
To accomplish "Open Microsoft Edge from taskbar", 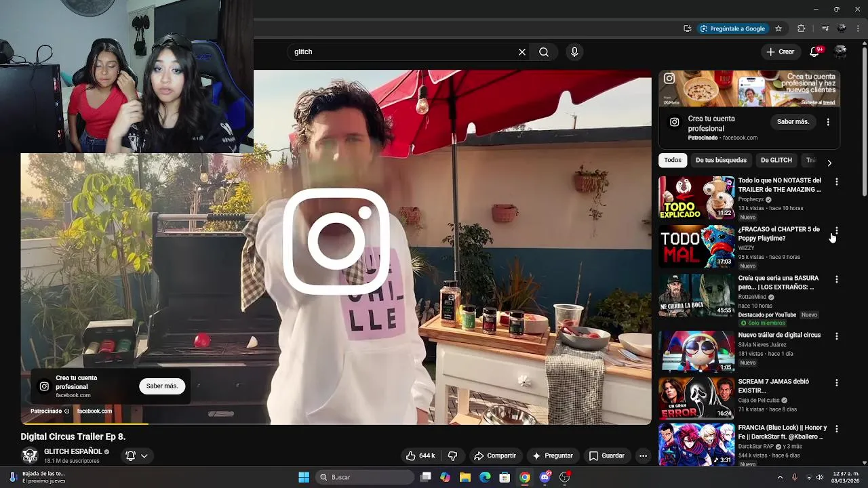I will point(485,477).
